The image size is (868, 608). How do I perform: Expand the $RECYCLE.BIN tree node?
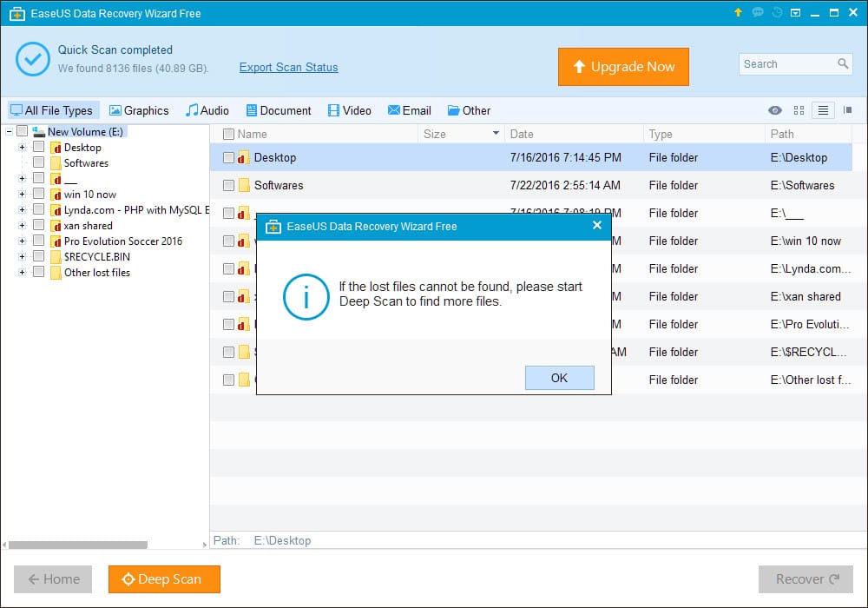(x=23, y=256)
